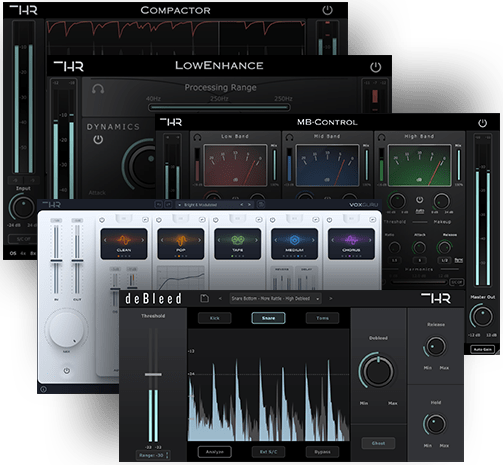This screenshot has width=503, height=465.
Task: Click the deBleed save preset icon
Action: coord(204,298)
